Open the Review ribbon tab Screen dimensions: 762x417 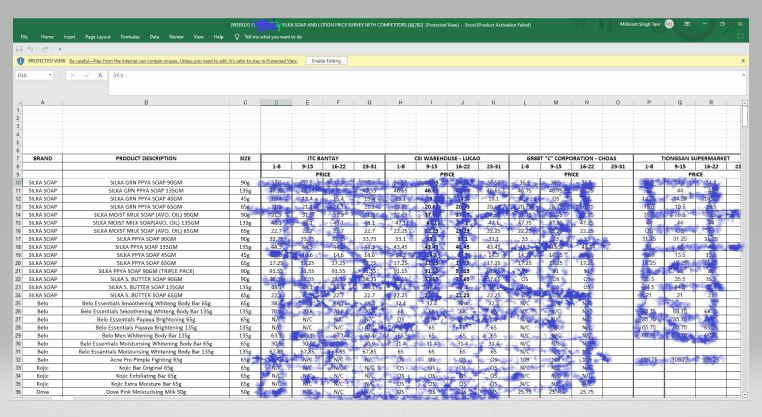click(x=176, y=37)
